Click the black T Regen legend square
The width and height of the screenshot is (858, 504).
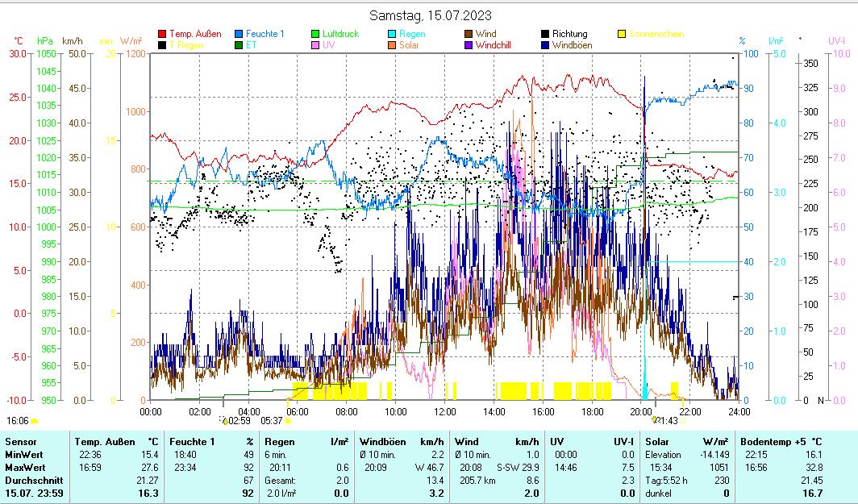click(x=162, y=45)
